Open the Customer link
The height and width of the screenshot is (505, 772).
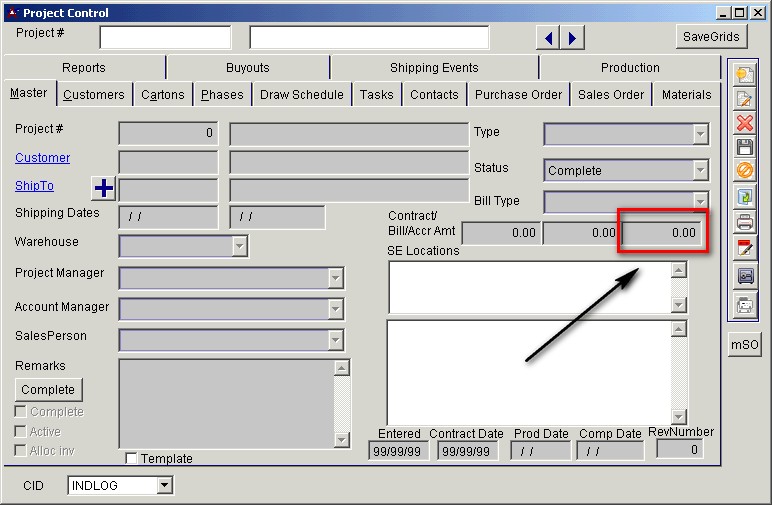42,158
